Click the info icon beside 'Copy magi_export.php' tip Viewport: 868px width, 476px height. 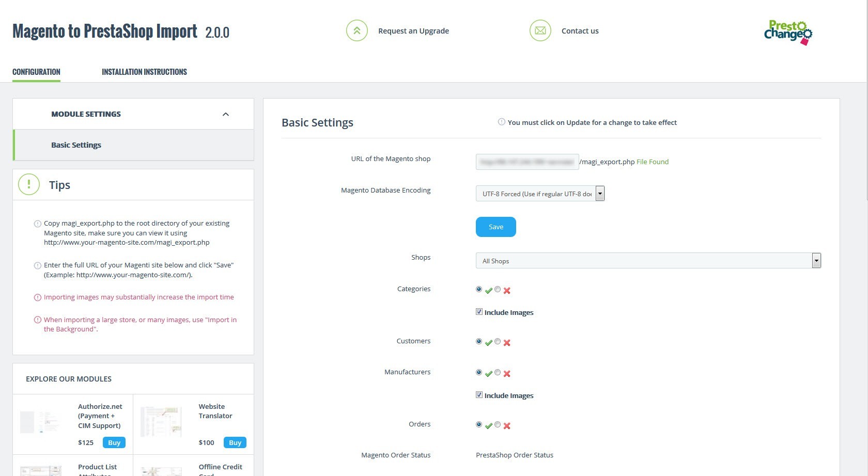click(x=37, y=224)
